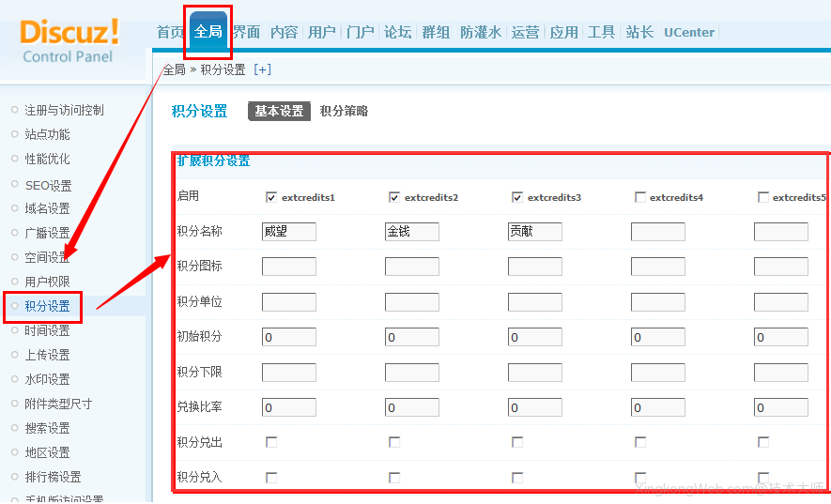Open the 工具 top menu
Viewport: 831px width, 504px height.
click(x=601, y=32)
